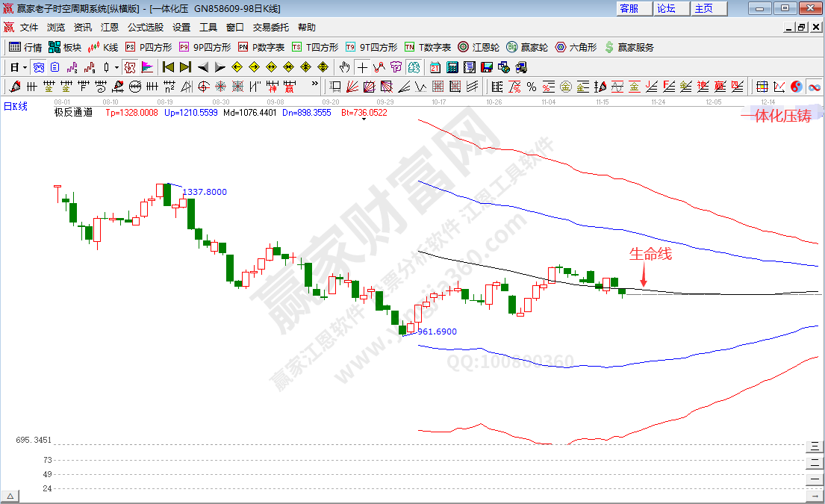Click the save floppy disk icon

pos(487,67)
